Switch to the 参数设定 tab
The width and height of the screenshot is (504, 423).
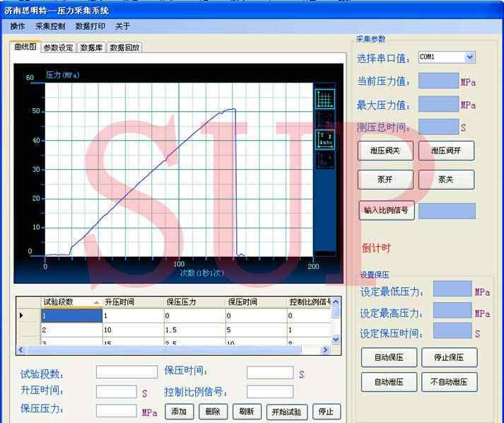click(58, 47)
